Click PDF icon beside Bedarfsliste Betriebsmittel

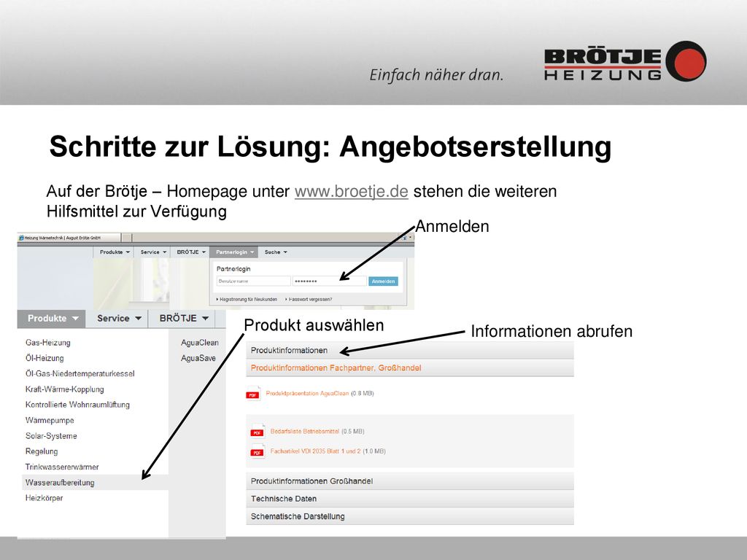pos(258,432)
